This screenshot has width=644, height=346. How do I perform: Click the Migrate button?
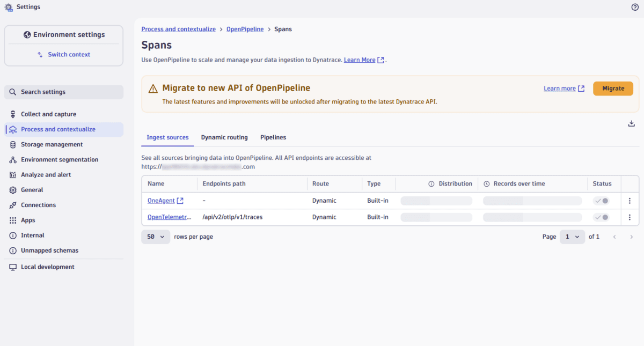(x=613, y=88)
